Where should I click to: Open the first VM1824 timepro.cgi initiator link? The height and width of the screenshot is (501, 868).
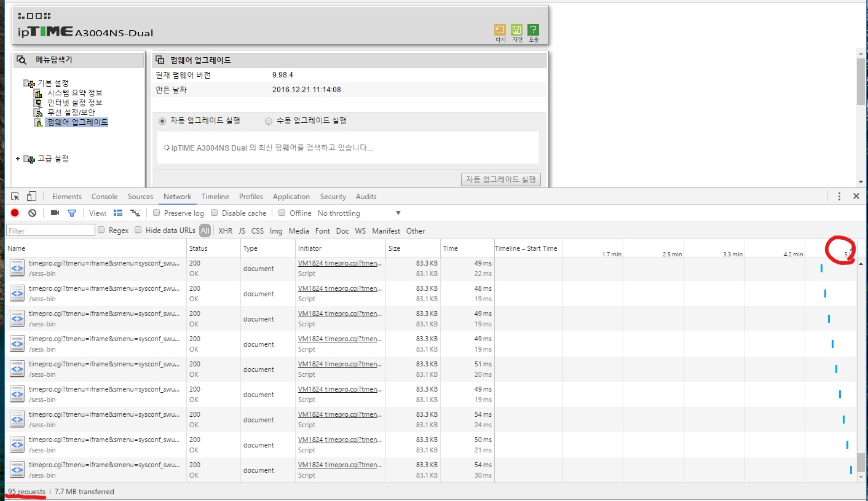pyautogui.click(x=340, y=263)
